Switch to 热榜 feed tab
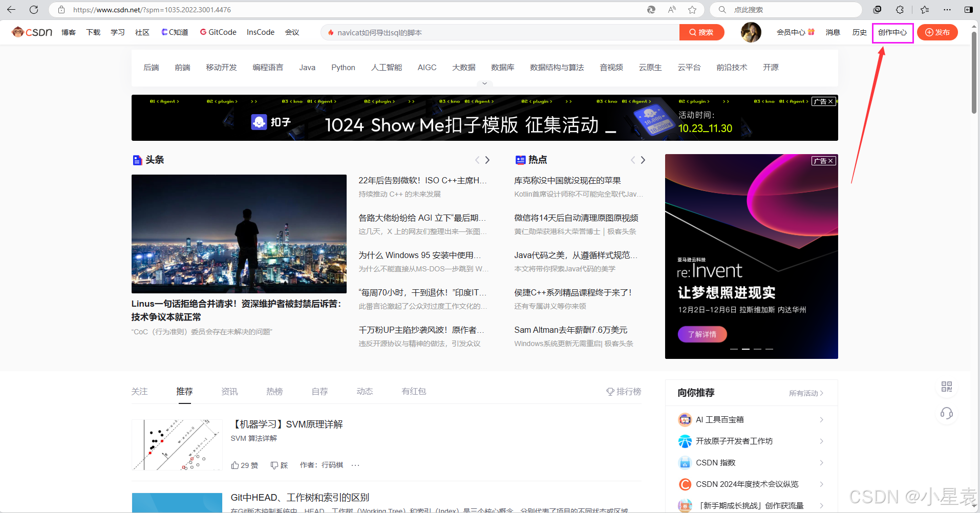 pyautogui.click(x=274, y=391)
